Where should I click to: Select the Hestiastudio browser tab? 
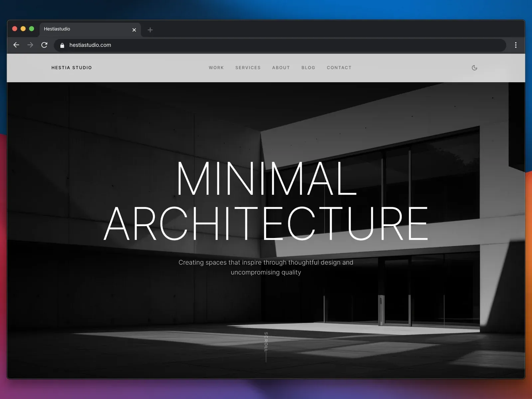tap(90, 29)
